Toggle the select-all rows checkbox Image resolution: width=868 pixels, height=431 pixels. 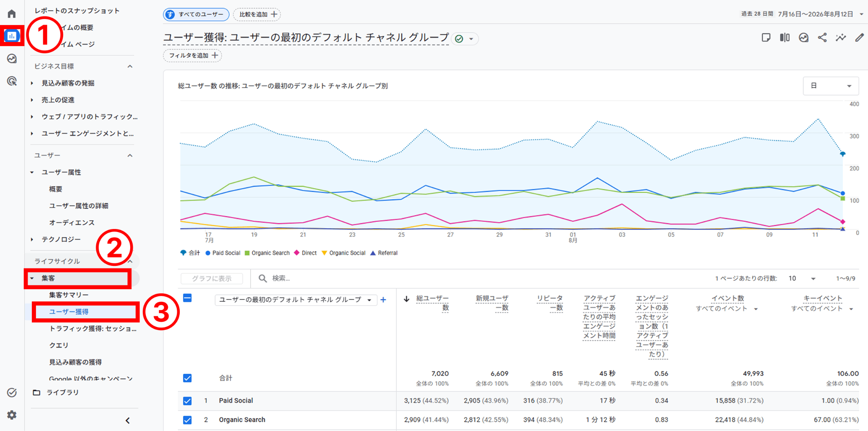tap(187, 298)
